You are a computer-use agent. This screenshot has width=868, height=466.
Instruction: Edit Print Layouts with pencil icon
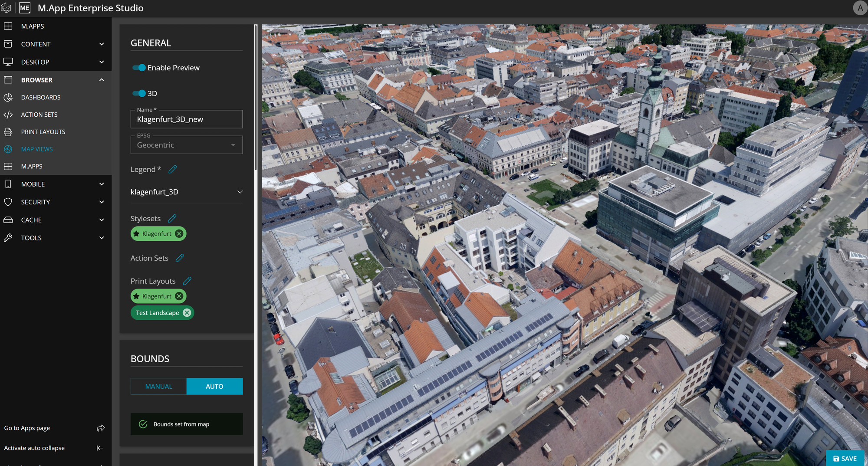coord(187,281)
